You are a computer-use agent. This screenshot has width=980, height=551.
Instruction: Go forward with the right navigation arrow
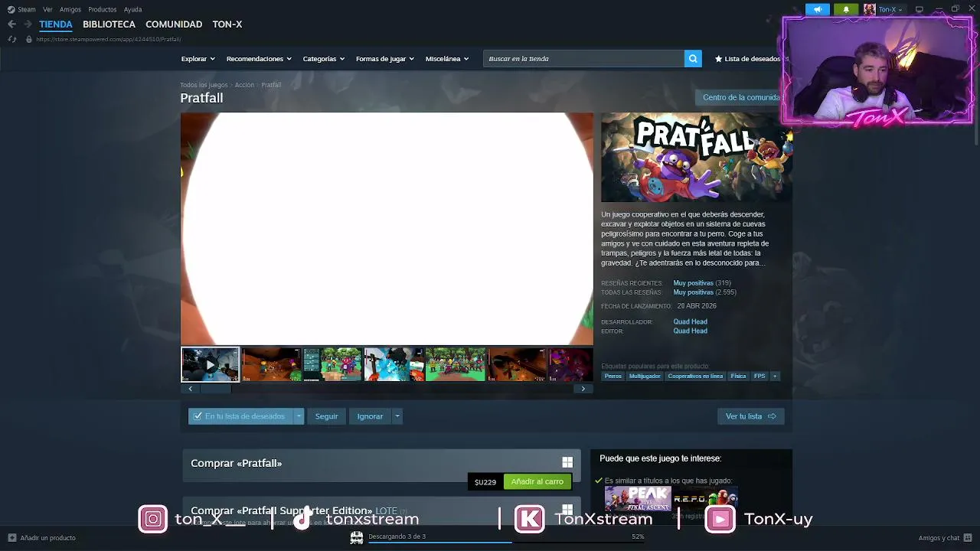[x=28, y=24]
